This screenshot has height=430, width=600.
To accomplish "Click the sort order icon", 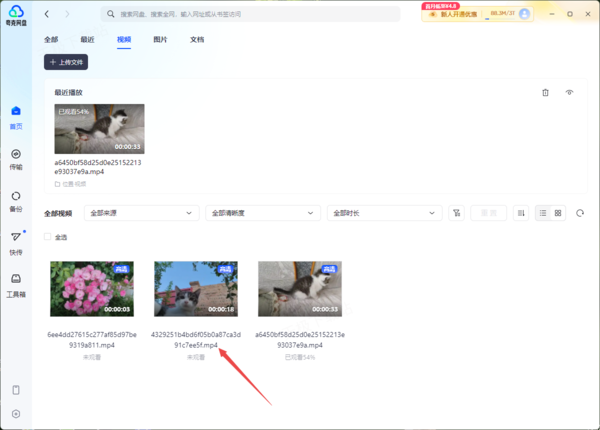I will coord(520,213).
